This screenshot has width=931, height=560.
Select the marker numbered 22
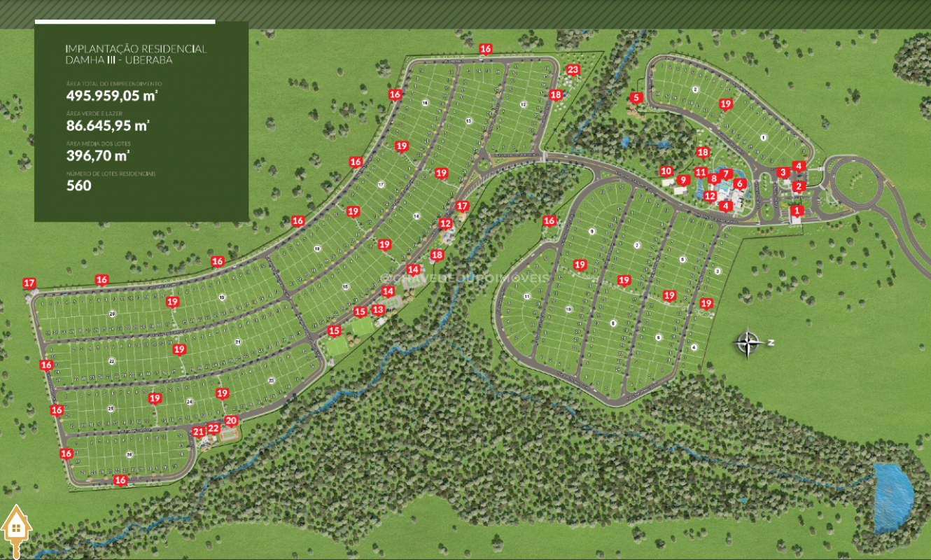click(214, 428)
